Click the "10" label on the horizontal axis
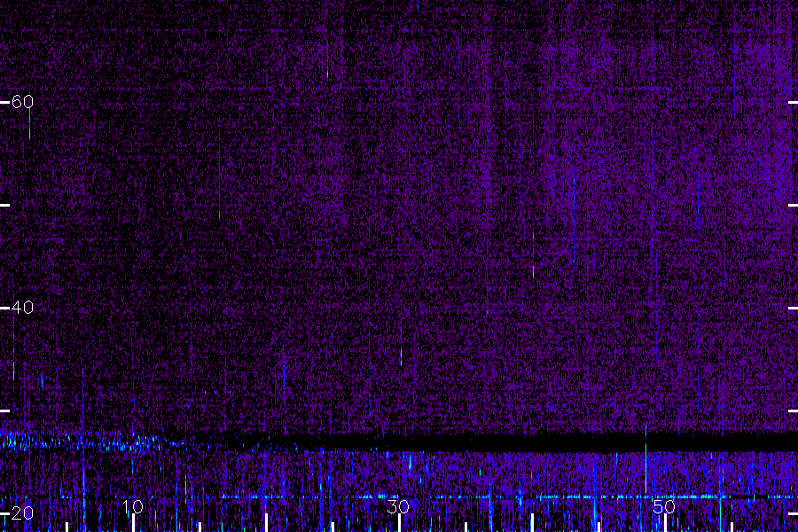 click(x=133, y=506)
